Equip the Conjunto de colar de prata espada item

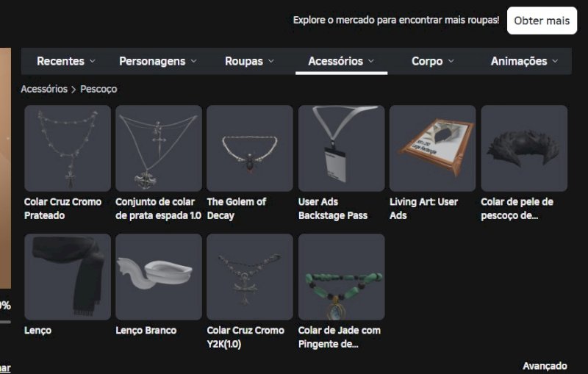tap(159, 148)
